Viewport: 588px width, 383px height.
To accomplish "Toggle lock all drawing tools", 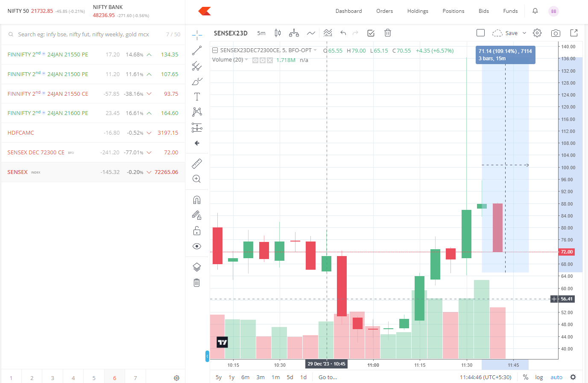I will (197, 231).
